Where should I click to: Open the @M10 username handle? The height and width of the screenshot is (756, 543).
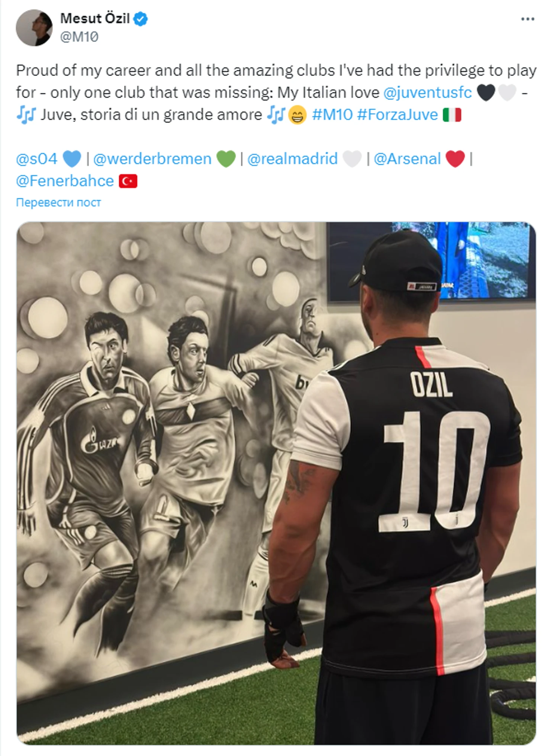click(79, 37)
